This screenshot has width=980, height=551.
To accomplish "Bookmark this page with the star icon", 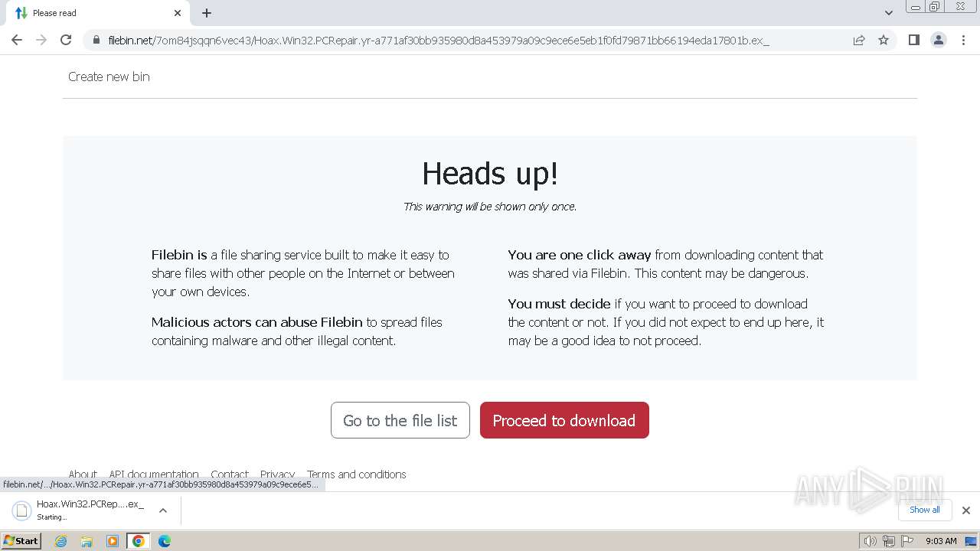I will pyautogui.click(x=884, y=40).
